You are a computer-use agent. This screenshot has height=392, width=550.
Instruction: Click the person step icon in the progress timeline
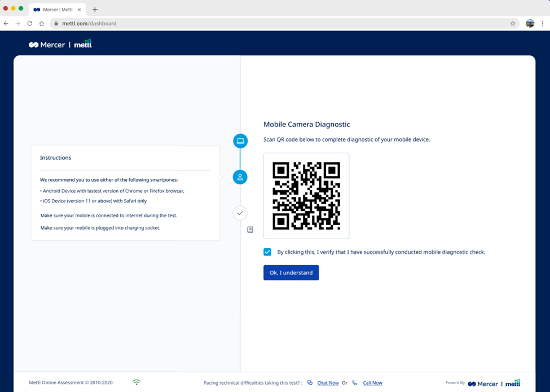click(x=240, y=177)
